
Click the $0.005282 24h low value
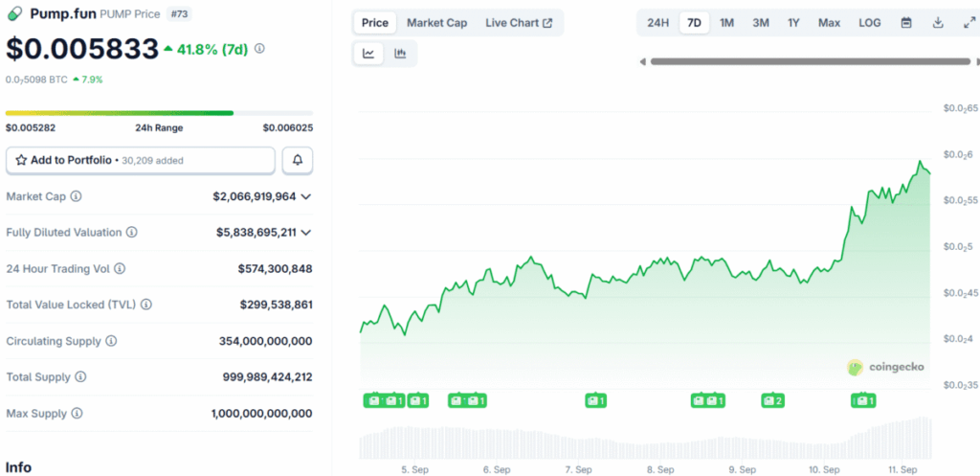[x=30, y=128]
